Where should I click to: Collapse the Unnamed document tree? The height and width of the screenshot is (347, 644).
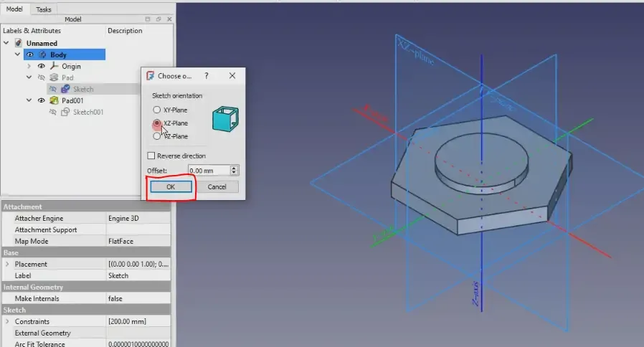click(6, 43)
